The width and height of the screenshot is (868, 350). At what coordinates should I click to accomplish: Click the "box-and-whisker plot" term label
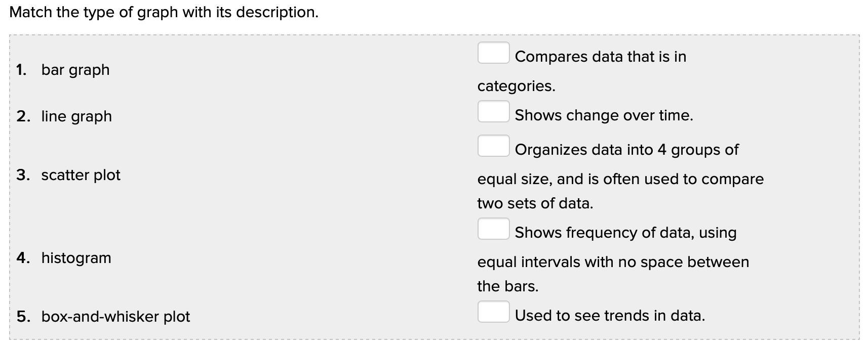click(115, 317)
